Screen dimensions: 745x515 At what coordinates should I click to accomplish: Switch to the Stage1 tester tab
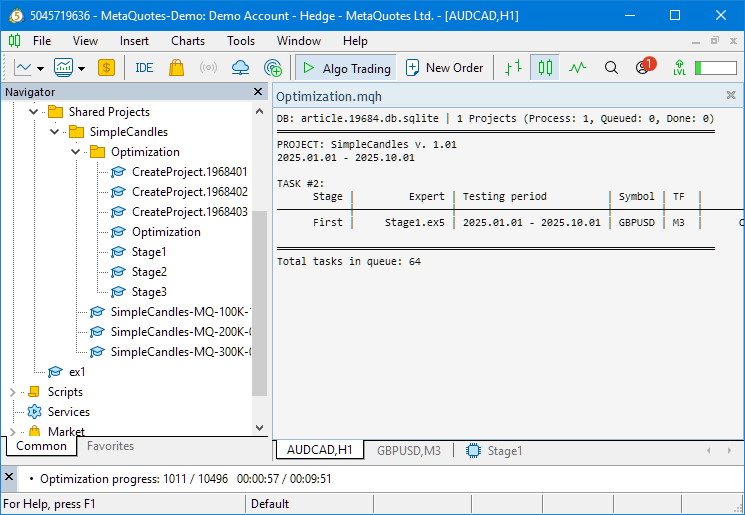(495, 450)
